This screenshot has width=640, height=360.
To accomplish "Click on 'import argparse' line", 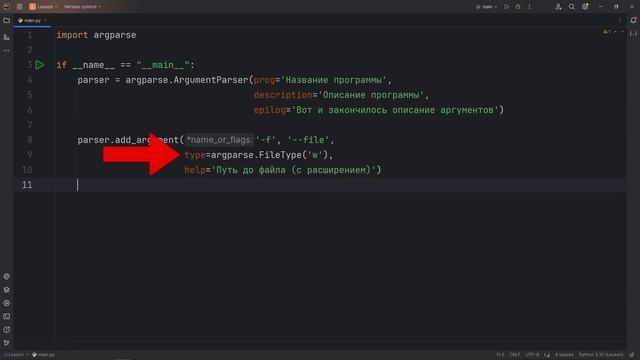I will point(96,35).
